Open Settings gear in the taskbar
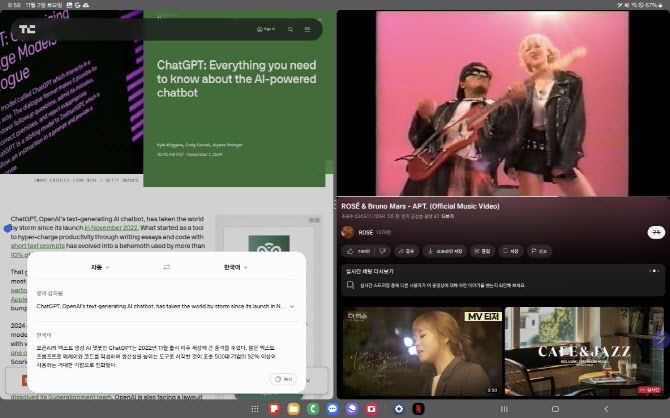This screenshot has height=418, width=670. pos(399,408)
